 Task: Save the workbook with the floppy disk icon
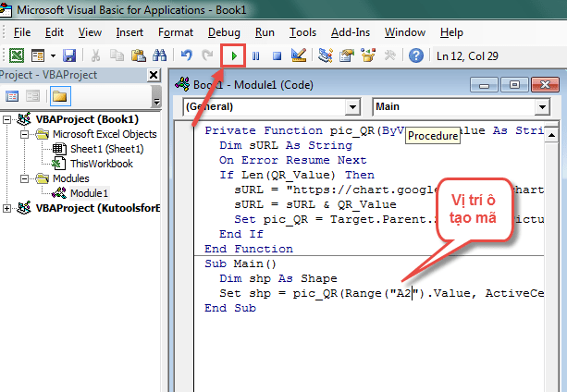tap(69, 55)
